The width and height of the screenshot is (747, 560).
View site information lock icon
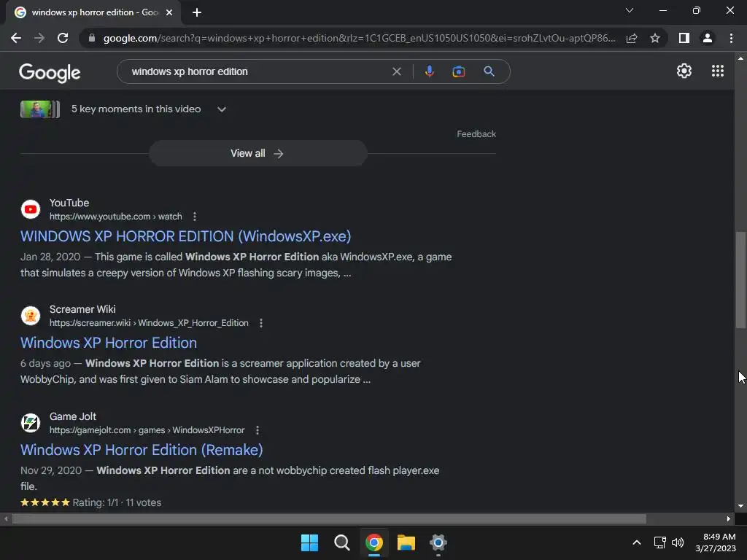click(92, 38)
